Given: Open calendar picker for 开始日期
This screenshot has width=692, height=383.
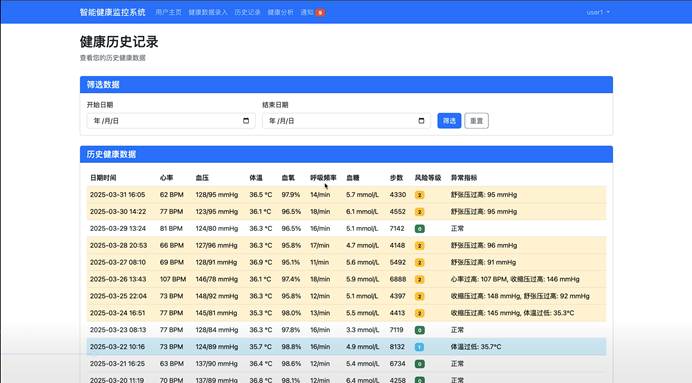Looking at the screenshot, I should coord(246,121).
